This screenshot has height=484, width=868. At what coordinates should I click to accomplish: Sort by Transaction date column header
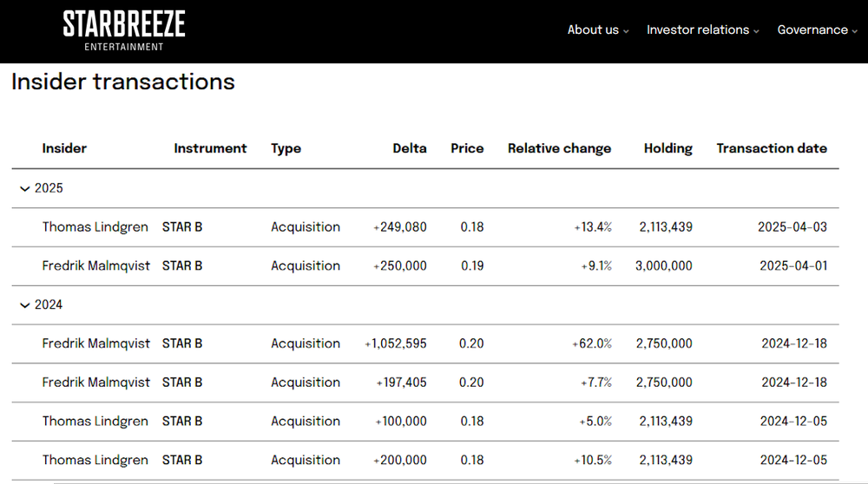pyautogui.click(x=772, y=148)
